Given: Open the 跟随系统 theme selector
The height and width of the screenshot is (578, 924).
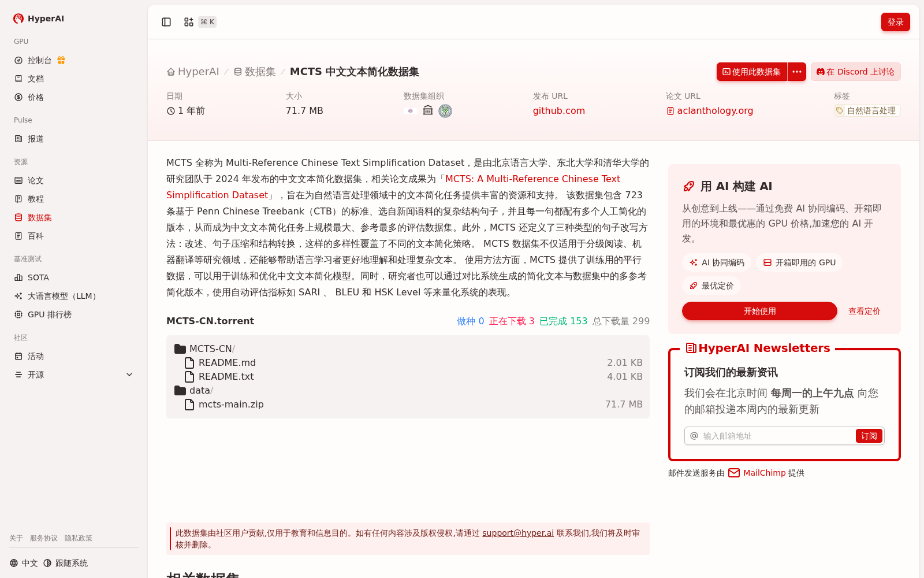Looking at the screenshot, I should pos(65,563).
